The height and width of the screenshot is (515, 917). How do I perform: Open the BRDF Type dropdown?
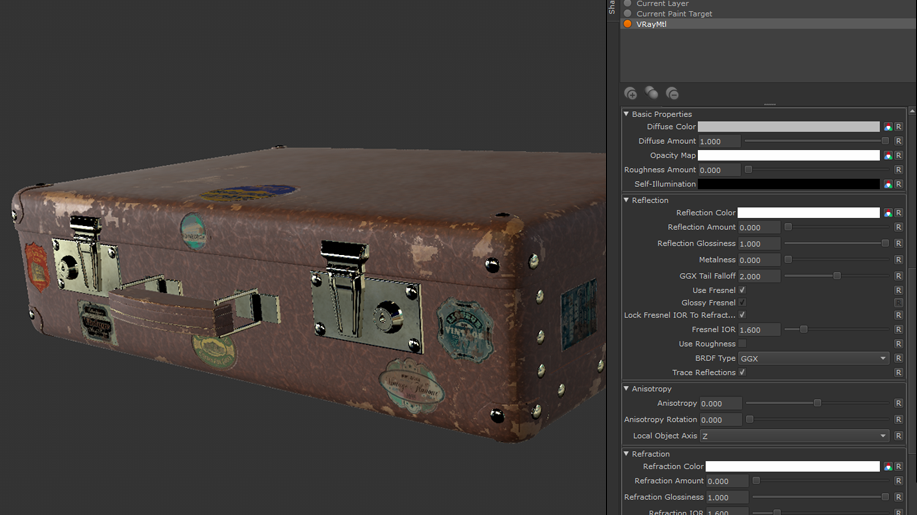coord(813,358)
